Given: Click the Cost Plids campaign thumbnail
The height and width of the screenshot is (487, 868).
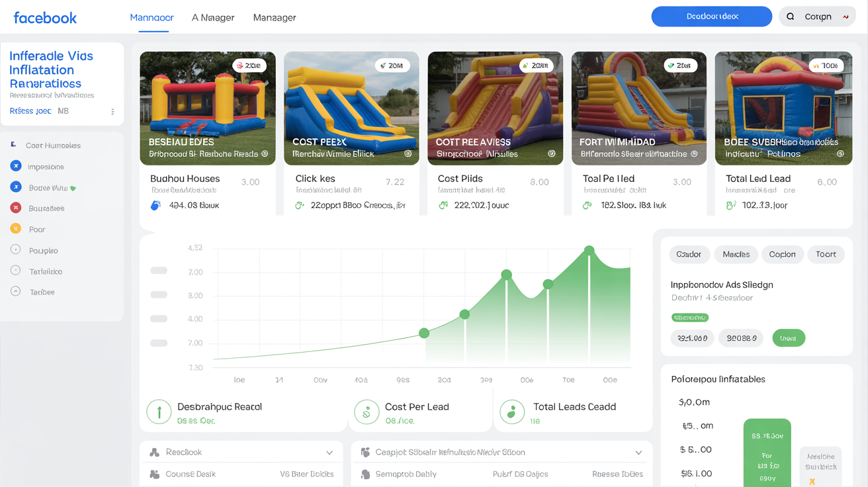Looking at the screenshot, I should [495, 108].
